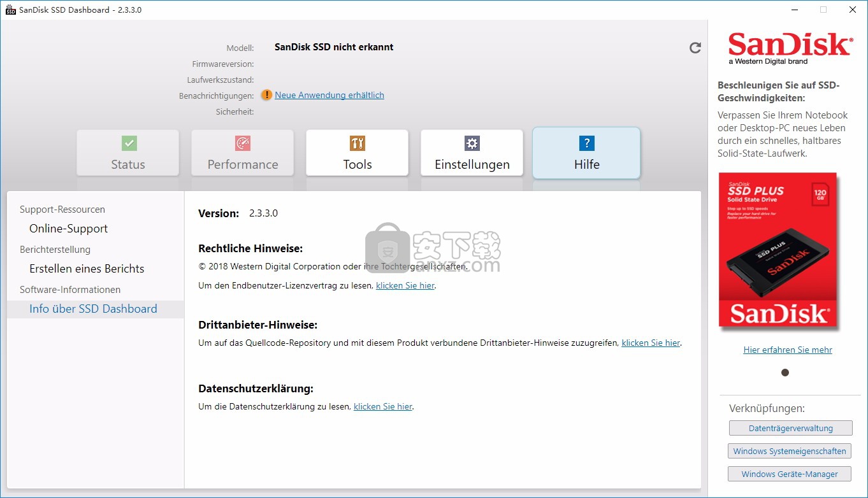Click the Drittanbieter-Hinweise heading

click(x=258, y=325)
